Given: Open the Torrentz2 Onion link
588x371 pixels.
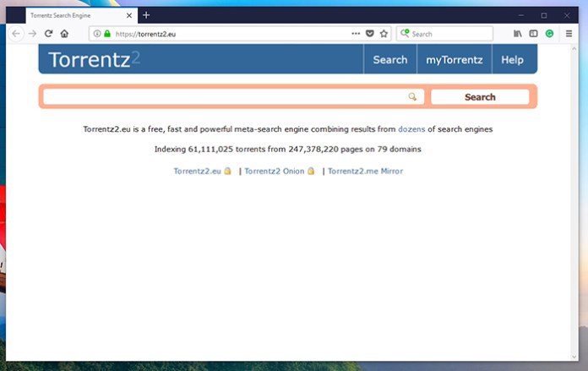Looking at the screenshot, I should (274, 171).
